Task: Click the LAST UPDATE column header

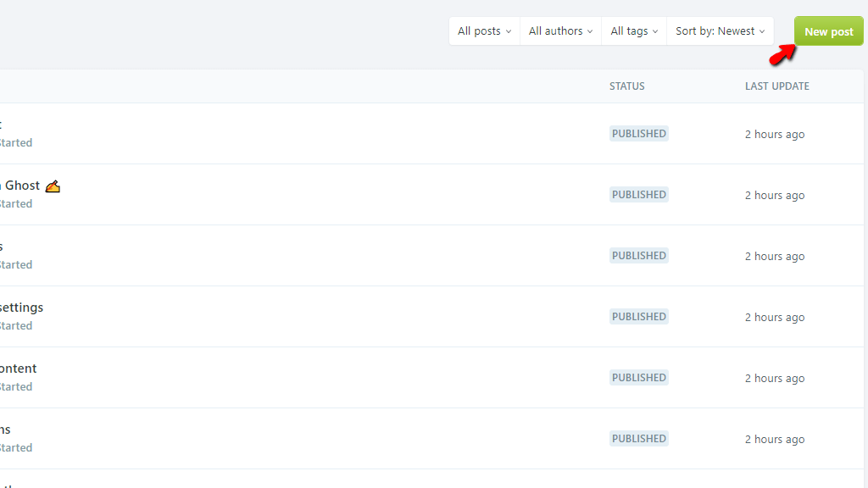Action: [x=776, y=86]
